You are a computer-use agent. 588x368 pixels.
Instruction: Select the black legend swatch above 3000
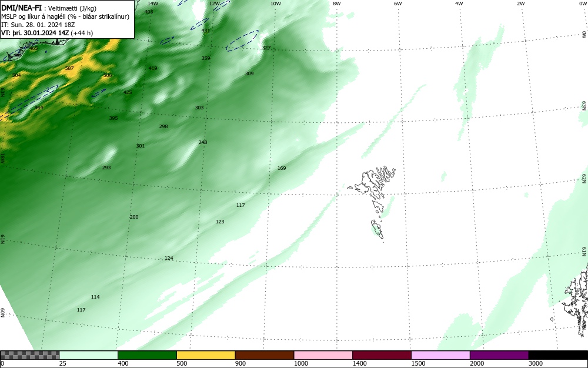(x=558, y=355)
